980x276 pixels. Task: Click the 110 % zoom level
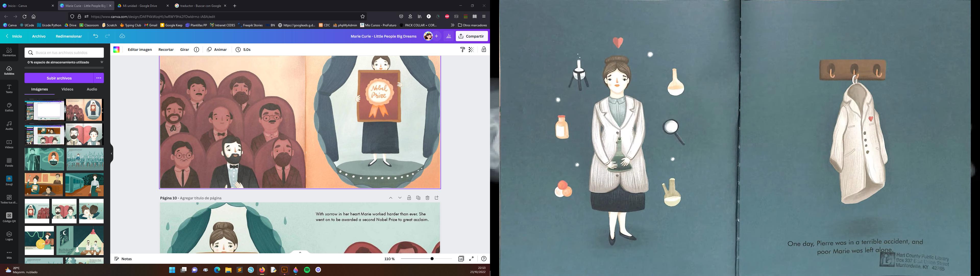click(x=389, y=259)
